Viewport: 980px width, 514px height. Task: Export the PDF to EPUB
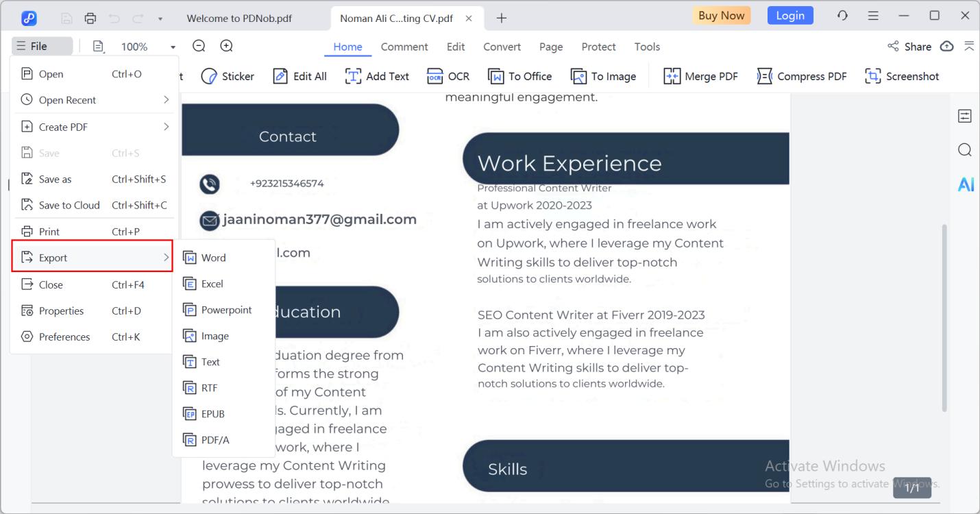point(223,414)
